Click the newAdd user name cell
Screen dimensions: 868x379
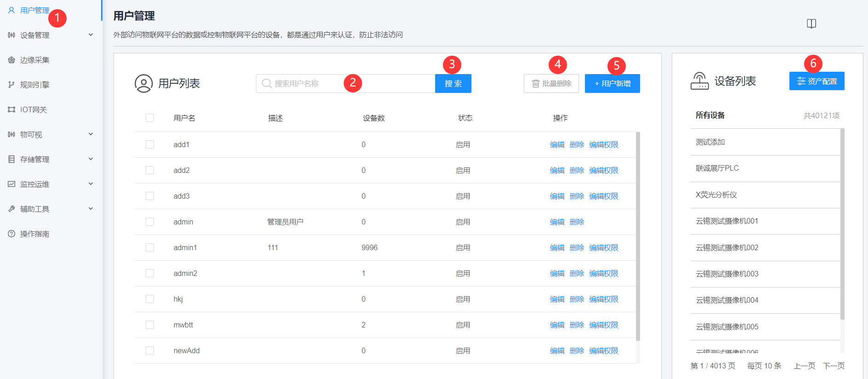(187, 350)
